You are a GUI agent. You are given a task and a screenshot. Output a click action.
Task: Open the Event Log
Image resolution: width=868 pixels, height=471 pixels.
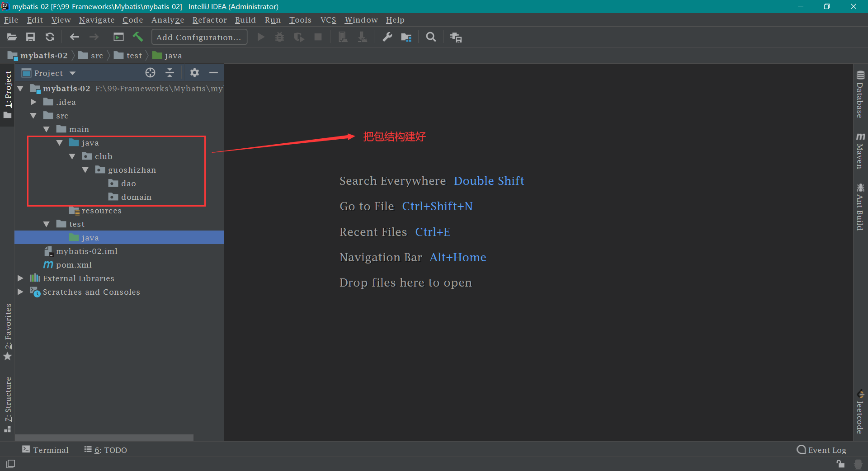tap(821, 450)
